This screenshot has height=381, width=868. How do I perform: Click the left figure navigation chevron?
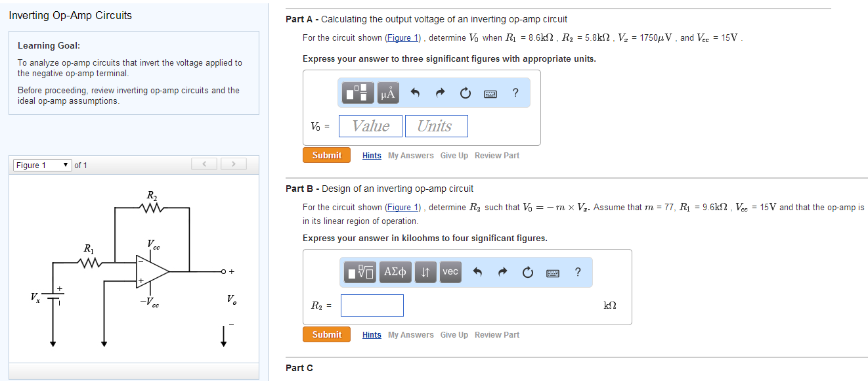[204, 163]
